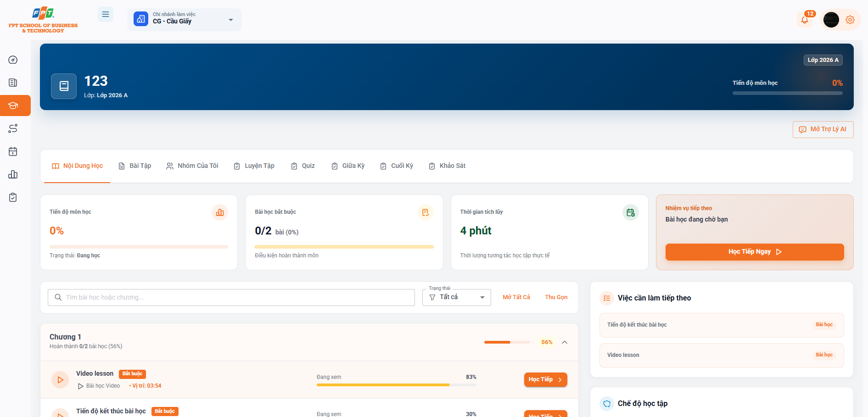Click the shield icon beside Chế độ học tập
The width and height of the screenshot is (868, 417).
pyautogui.click(x=607, y=404)
